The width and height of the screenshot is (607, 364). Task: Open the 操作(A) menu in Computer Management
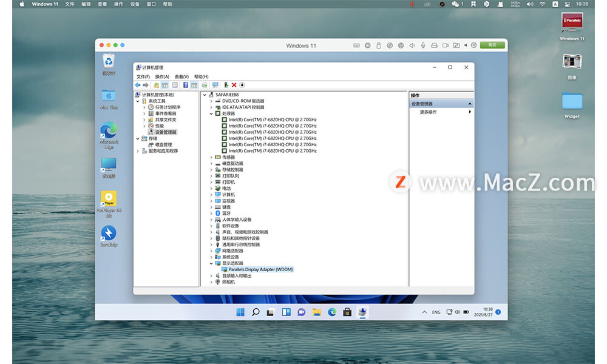[x=162, y=76]
